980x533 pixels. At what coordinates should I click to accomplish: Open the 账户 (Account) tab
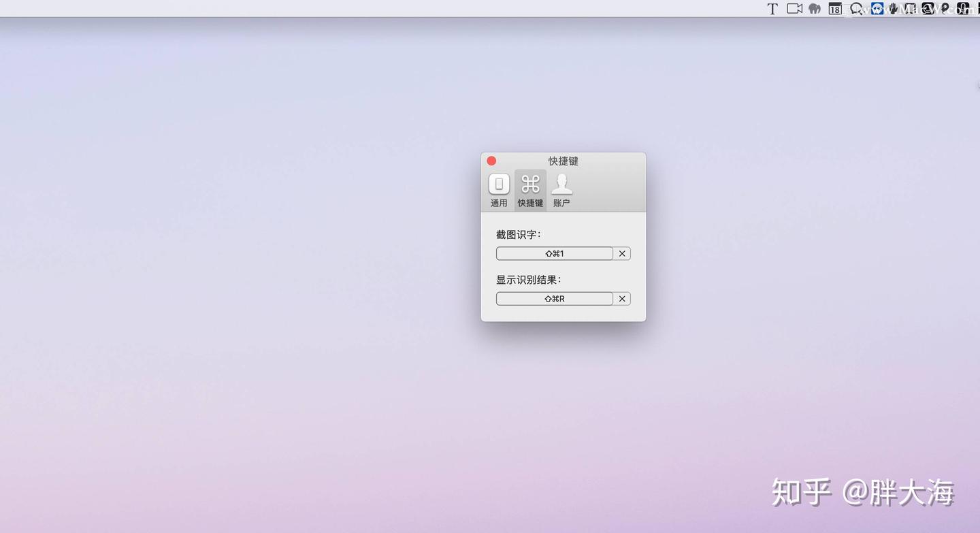tap(561, 189)
